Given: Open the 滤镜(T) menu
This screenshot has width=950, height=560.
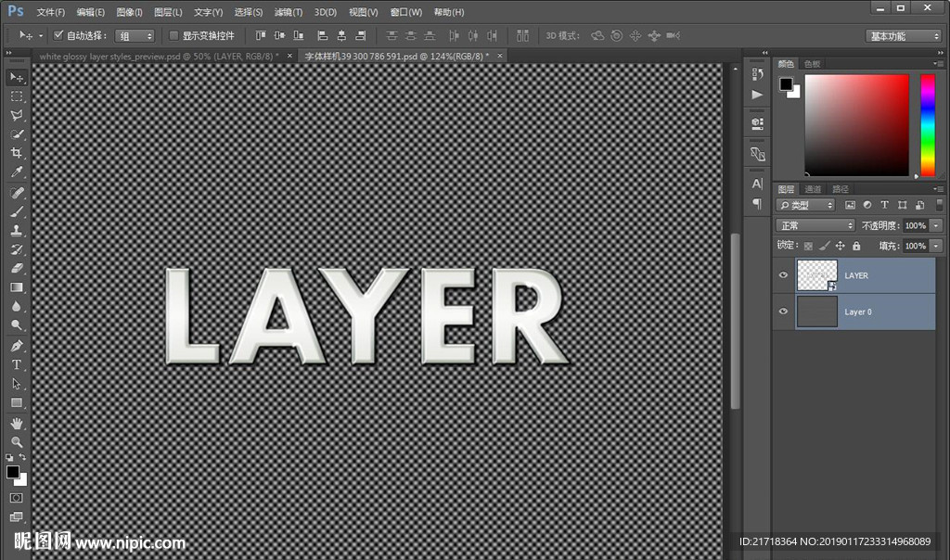Looking at the screenshot, I should 289,12.
